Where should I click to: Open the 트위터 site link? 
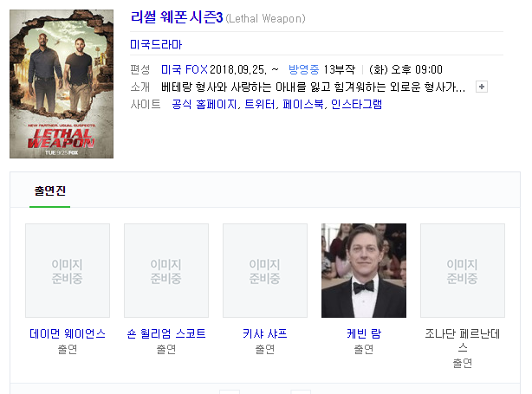click(260, 104)
